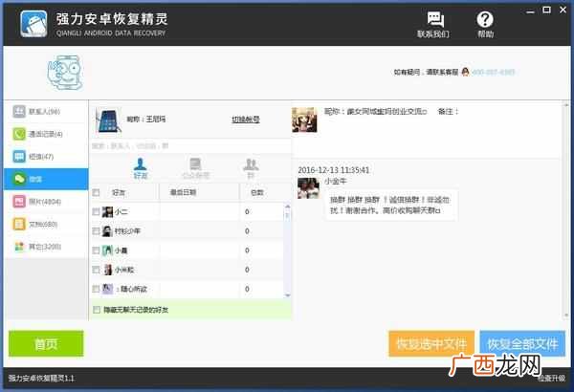Click the count cell for 小二
This screenshot has width=574, height=392.
tap(247, 211)
